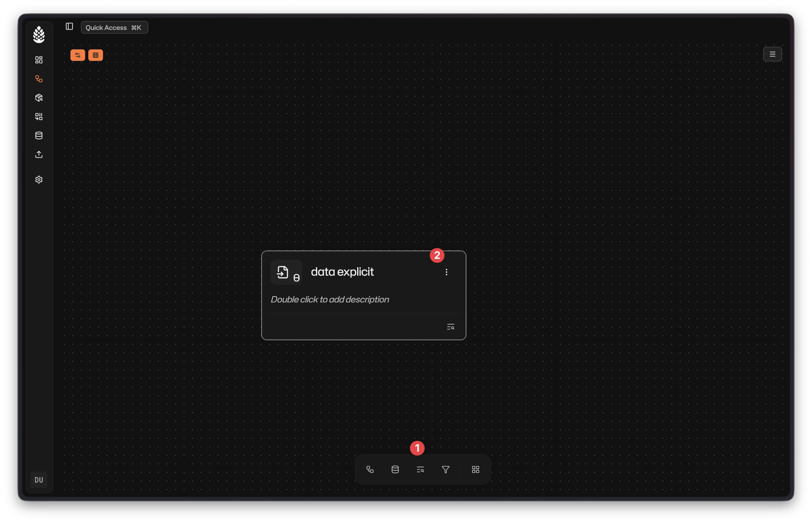The height and width of the screenshot is (523, 812).
Task: Select the nodes tool in bottom toolbar
Action: pos(370,470)
